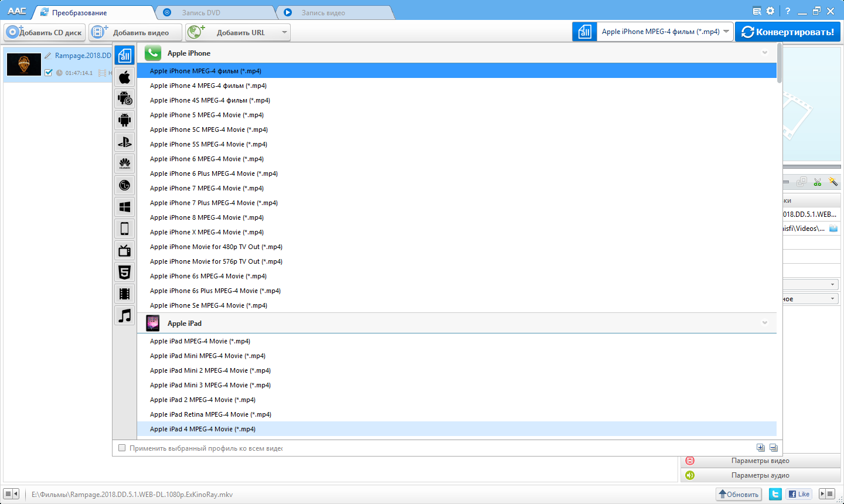Select Apple iPhone 5 MPEG-4 Movie
This screenshot has width=844, height=504.
457,115
